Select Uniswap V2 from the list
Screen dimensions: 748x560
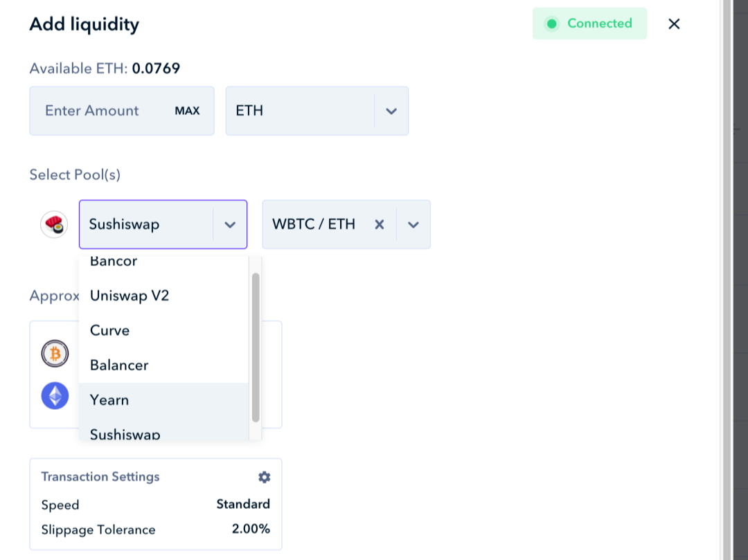click(130, 296)
